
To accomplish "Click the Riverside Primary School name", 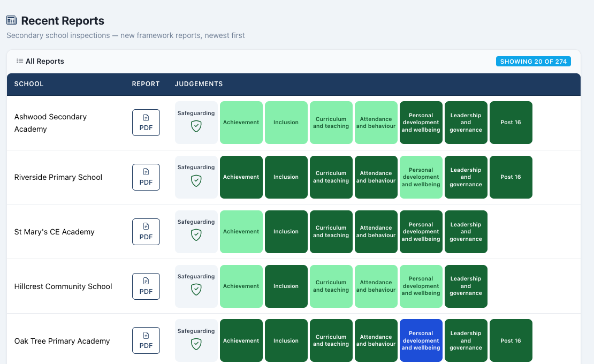I will 58,177.
